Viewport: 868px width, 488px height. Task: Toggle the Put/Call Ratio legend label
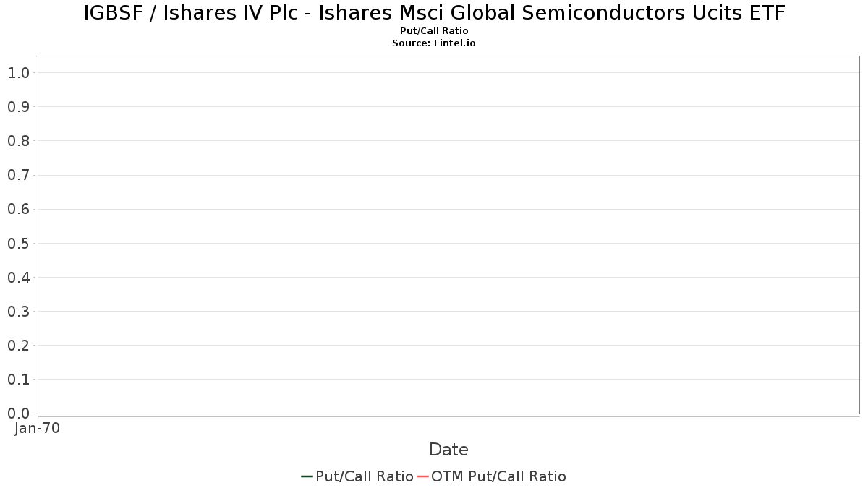pos(365,476)
